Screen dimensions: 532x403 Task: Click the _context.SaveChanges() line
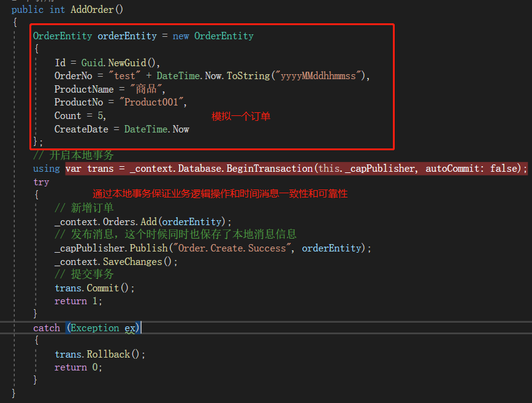[x=116, y=262]
